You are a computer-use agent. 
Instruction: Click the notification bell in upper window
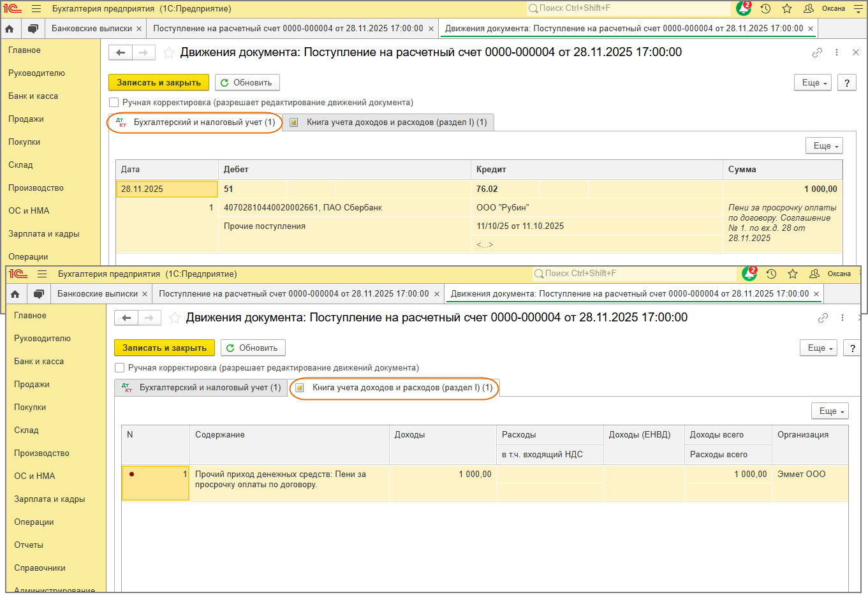(744, 8)
